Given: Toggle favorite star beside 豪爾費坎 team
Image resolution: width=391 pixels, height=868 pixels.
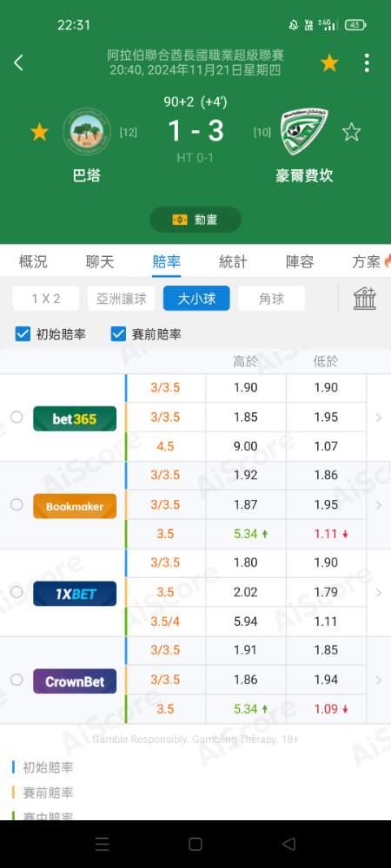Looking at the screenshot, I should [351, 132].
